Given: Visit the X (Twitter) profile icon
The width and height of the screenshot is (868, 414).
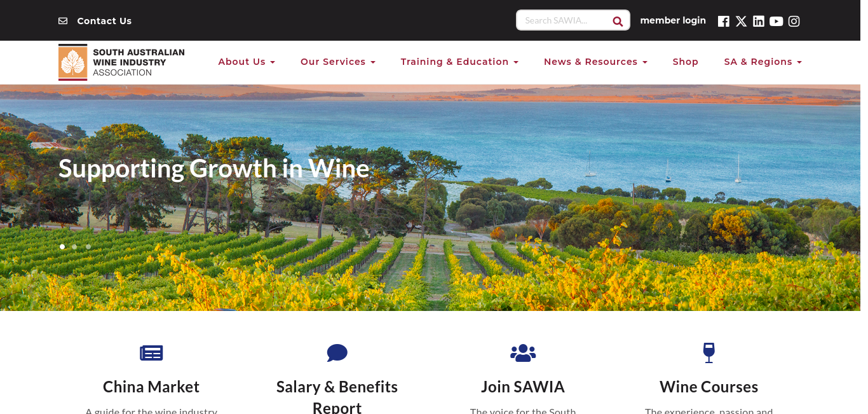Looking at the screenshot, I should (741, 21).
